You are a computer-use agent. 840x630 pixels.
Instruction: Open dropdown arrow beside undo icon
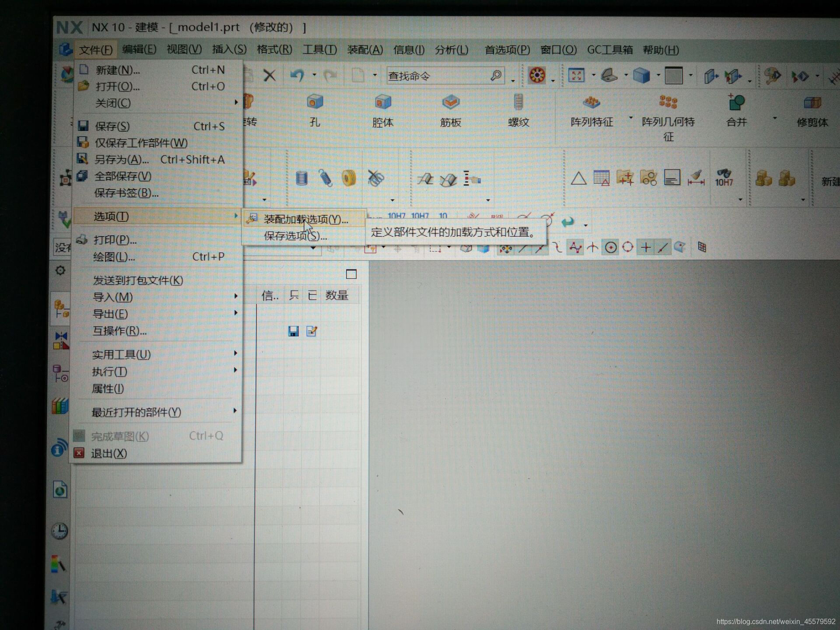click(314, 75)
